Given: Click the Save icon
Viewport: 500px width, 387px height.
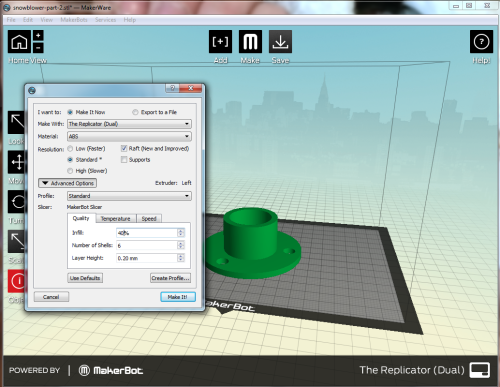Looking at the screenshot, I should point(280,42).
